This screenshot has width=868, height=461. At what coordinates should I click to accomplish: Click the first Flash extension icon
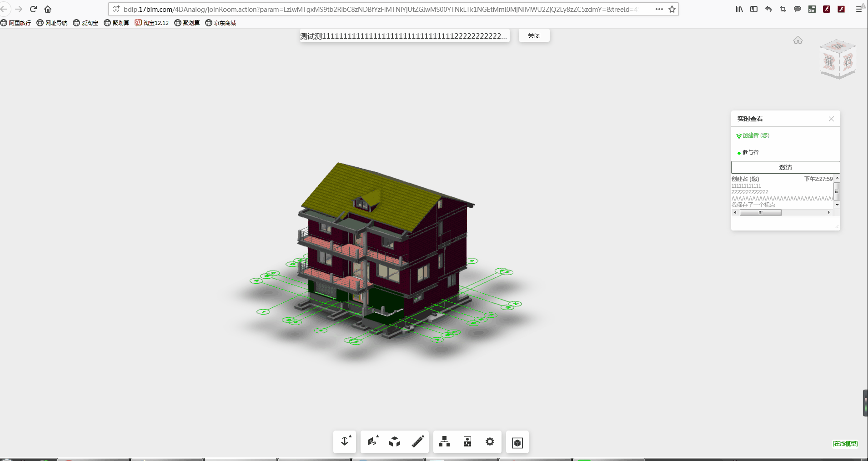(827, 9)
